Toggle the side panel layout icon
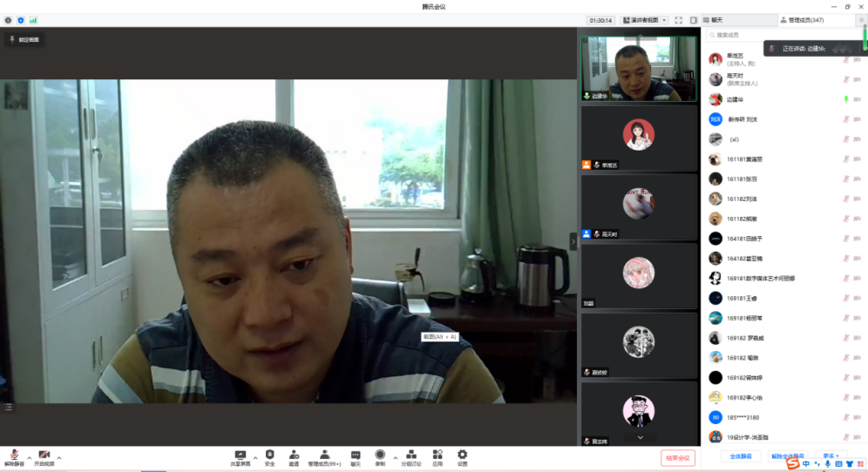The width and height of the screenshot is (868, 472). [x=694, y=20]
